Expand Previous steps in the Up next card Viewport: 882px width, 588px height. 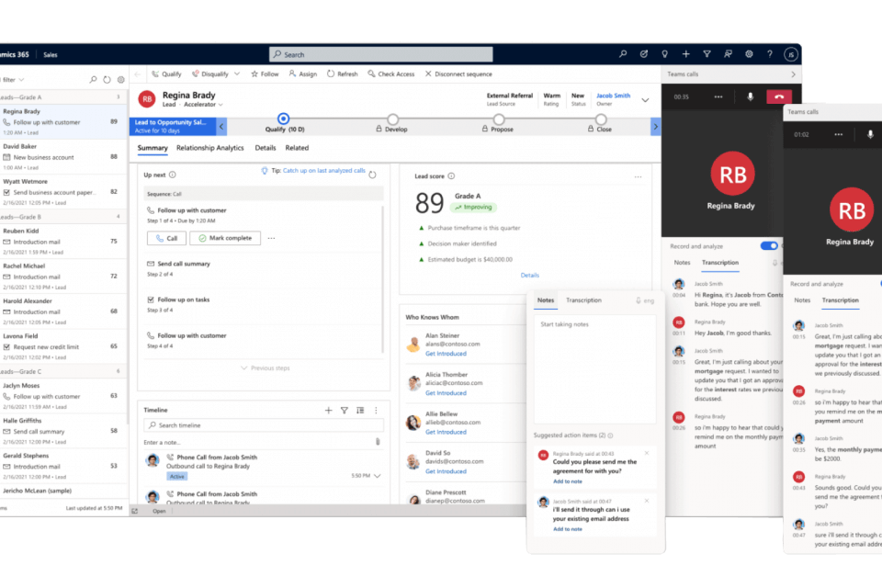[264, 367]
